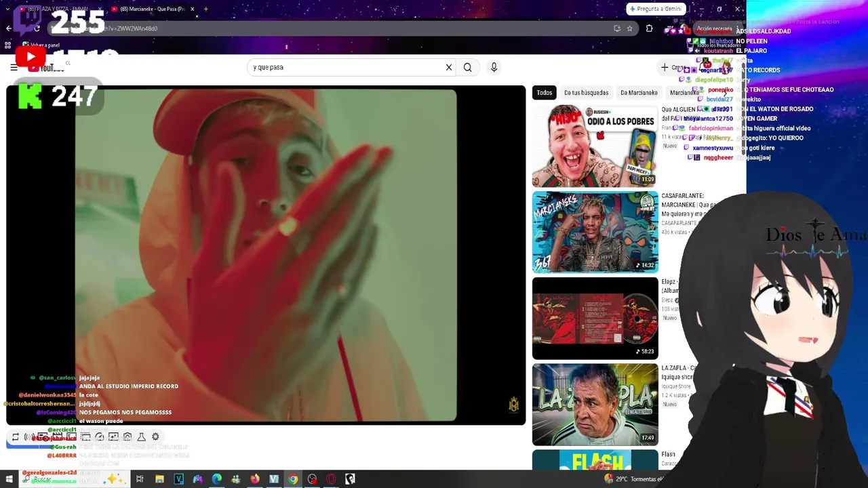Open Microsoft Edge from the taskbar

[217, 479]
